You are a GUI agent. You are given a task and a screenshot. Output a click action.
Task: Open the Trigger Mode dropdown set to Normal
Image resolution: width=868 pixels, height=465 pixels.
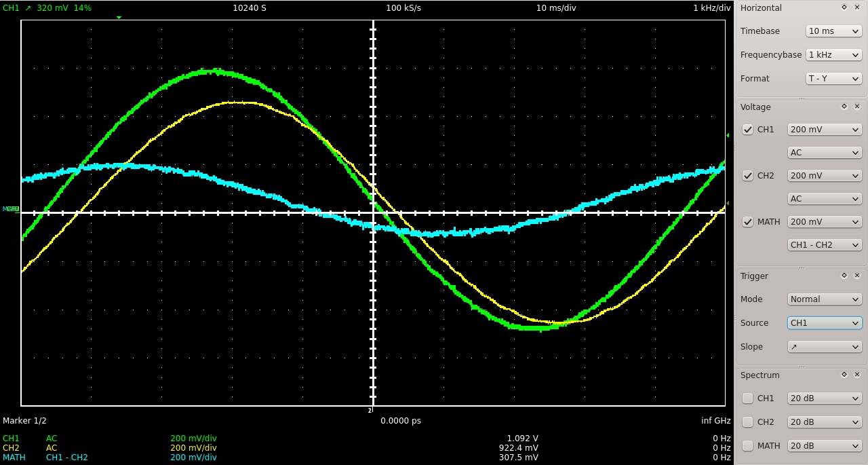(x=824, y=299)
